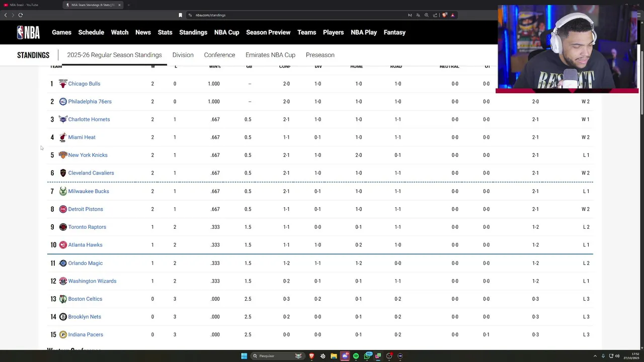The image size is (644, 362).
Task: Open the Miami Heat team logo
Action: coord(63,137)
